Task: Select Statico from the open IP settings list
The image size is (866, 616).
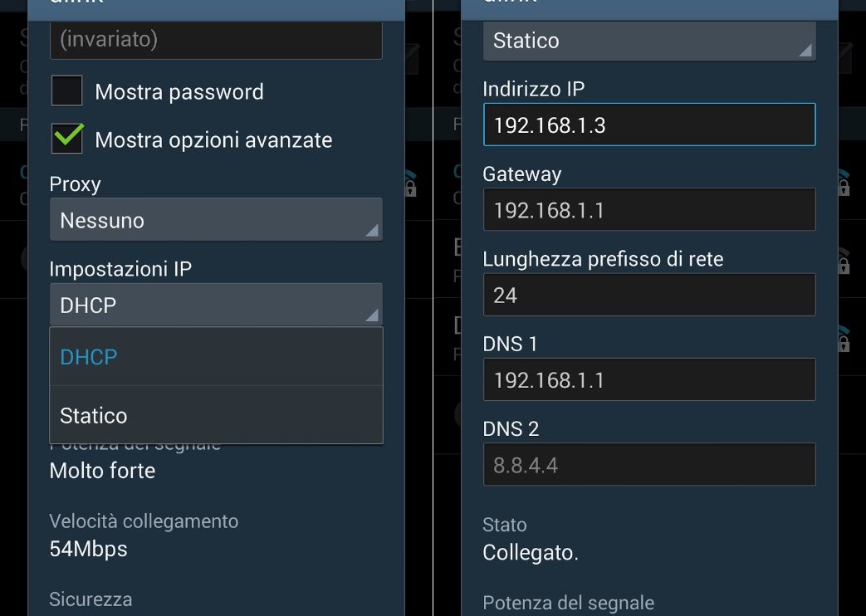Action: tap(216, 415)
